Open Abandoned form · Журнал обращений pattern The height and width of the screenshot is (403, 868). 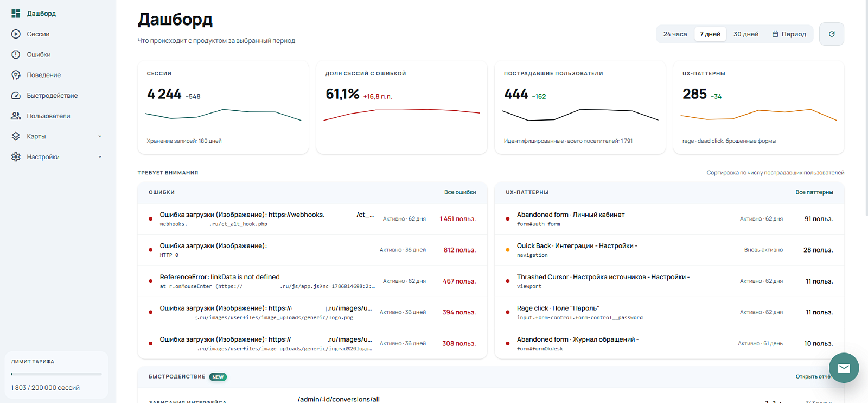click(669, 343)
